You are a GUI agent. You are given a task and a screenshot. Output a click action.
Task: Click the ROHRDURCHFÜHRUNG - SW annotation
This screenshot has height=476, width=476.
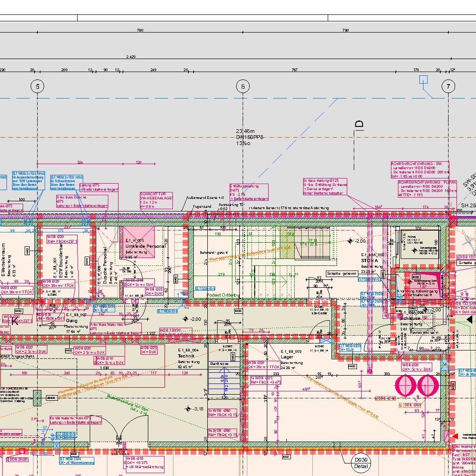[x=420, y=170]
